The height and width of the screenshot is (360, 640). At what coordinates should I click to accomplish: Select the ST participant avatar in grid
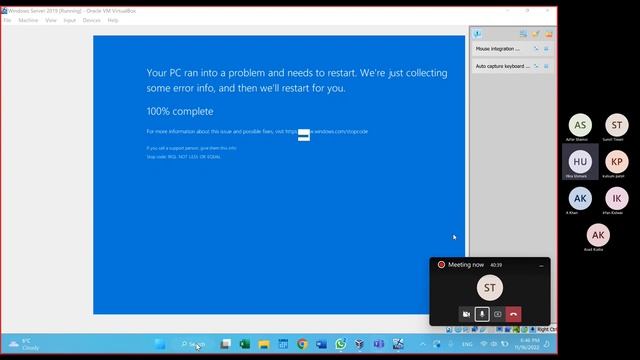tap(617, 125)
